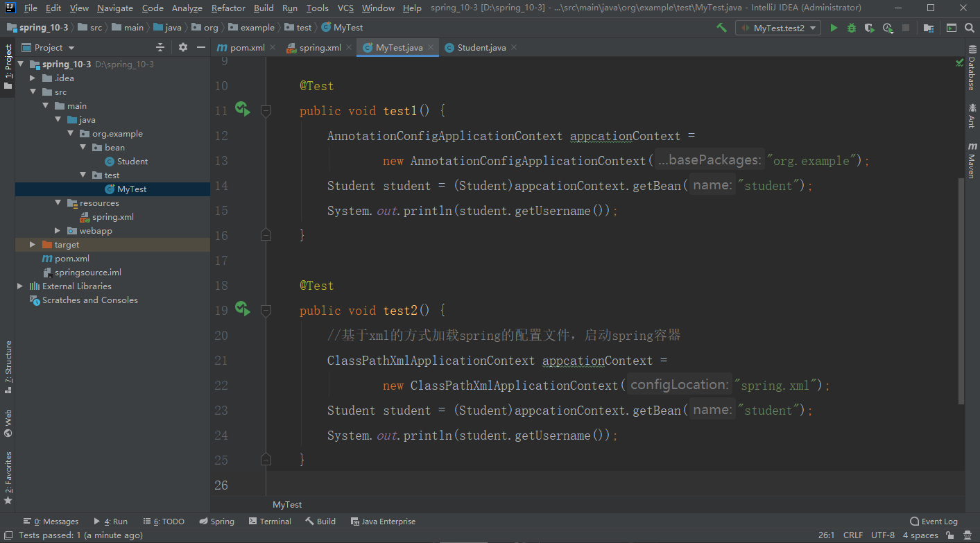Open the profiler run icon

(888, 28)
